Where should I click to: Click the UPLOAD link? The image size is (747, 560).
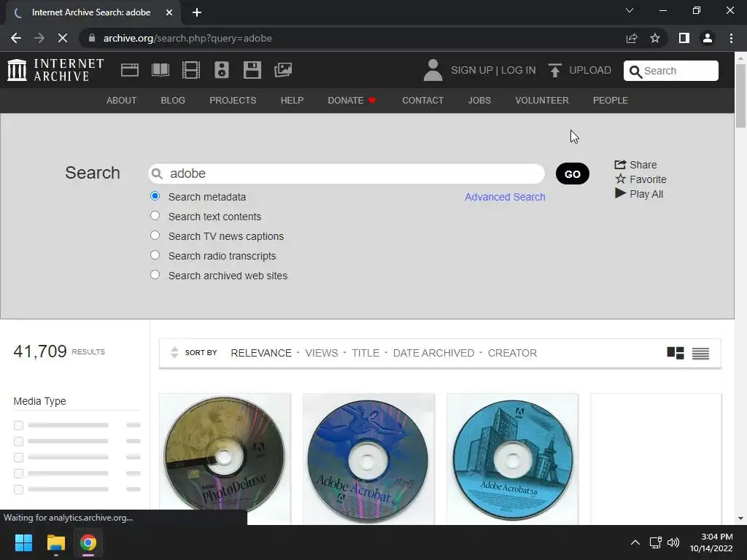(x=589, y=70)
